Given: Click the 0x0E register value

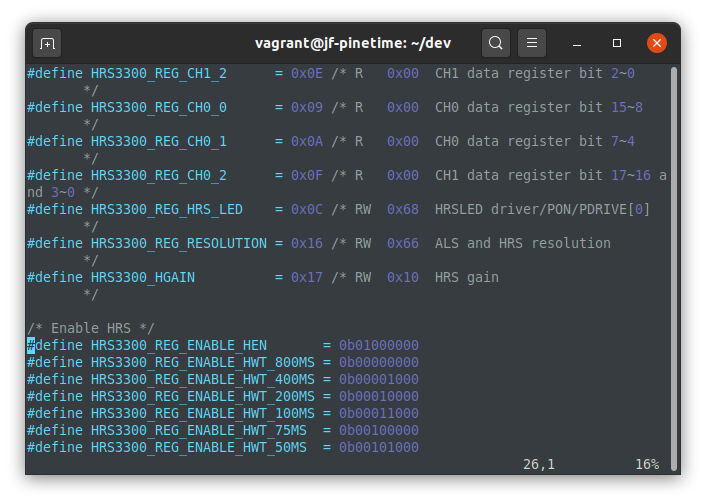Looking at the screenshot, I should [307, 73].
